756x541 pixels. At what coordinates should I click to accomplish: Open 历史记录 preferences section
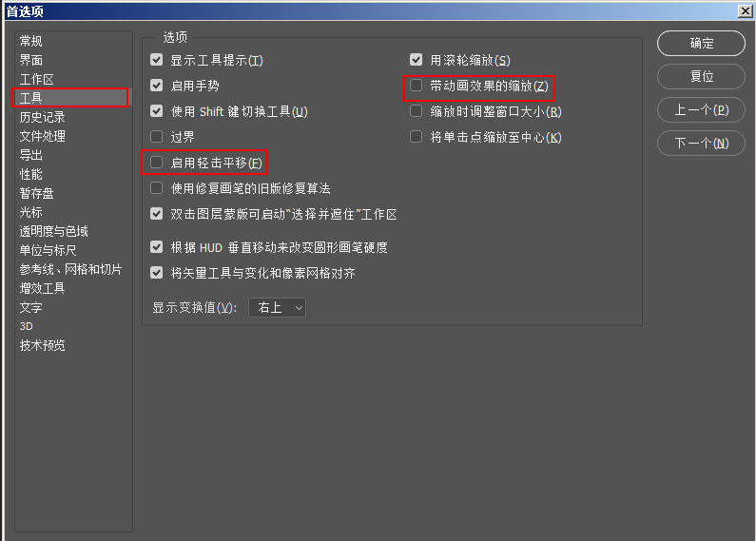42,117
